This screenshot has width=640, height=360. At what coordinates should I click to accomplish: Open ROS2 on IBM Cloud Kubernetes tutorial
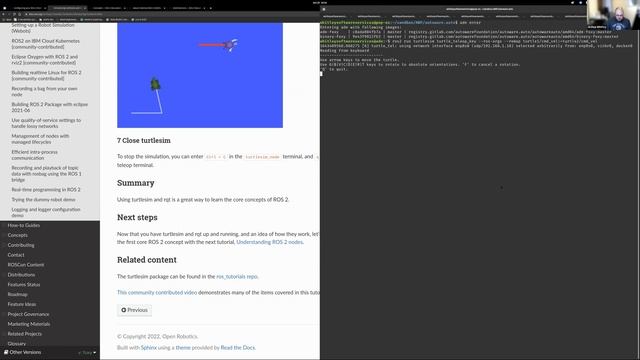[46, 44]
